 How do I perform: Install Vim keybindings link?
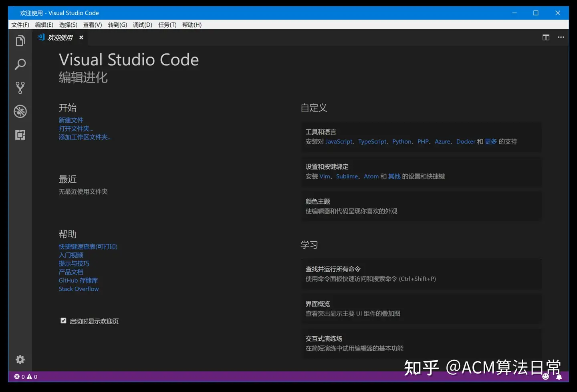325,176
